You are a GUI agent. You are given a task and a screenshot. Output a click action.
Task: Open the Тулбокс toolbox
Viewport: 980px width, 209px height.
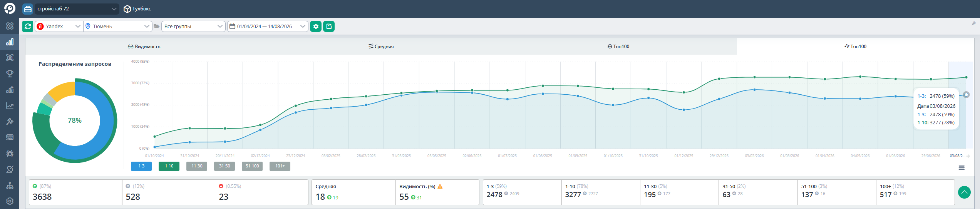(137, 8)
